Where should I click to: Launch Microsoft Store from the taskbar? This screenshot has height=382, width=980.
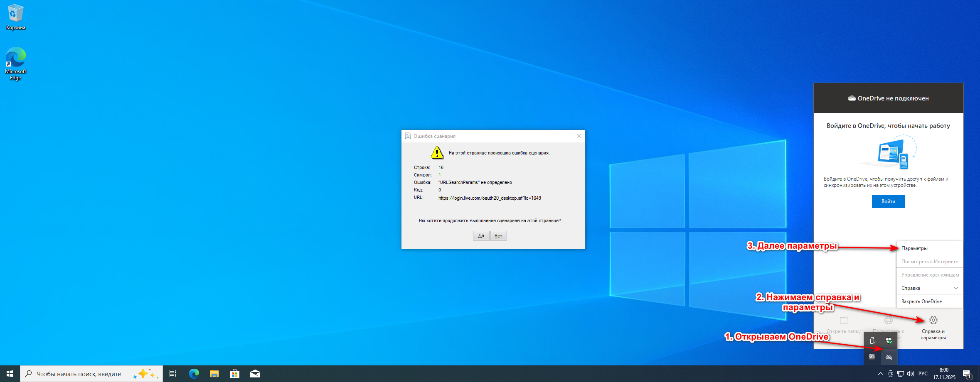(234, 374)
